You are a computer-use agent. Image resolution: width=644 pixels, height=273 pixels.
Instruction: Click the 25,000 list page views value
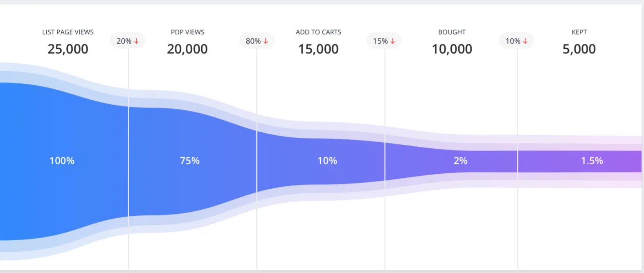coord(68,49)
